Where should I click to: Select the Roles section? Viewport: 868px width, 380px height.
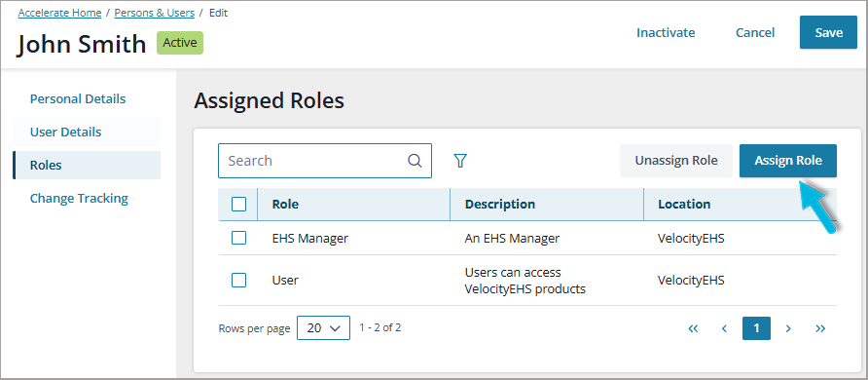coord(87,165)
